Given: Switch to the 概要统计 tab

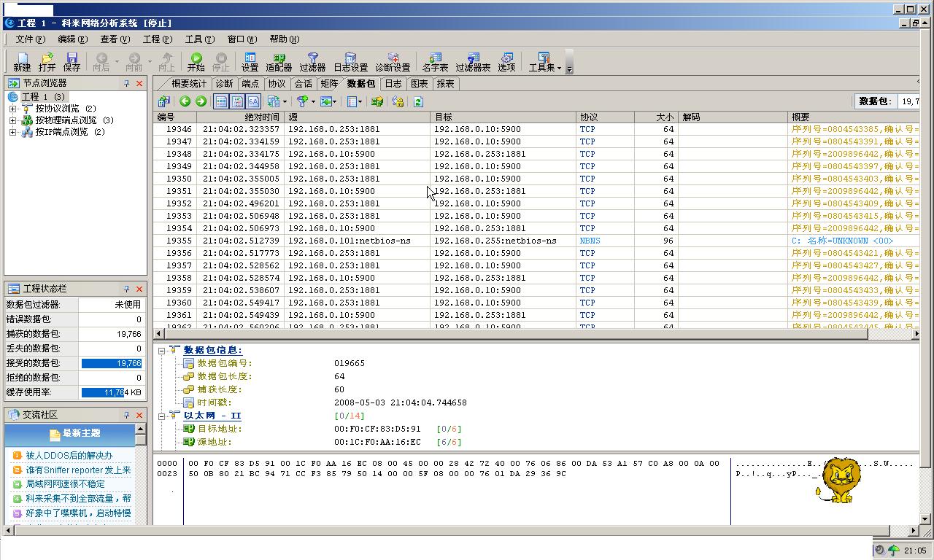Looking at the screenshot, I should tap(188, 84).
